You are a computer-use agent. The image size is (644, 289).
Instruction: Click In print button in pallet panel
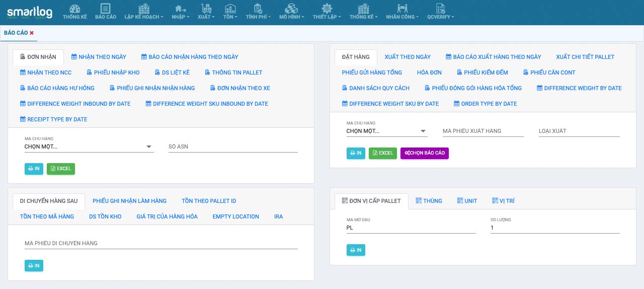[x=356, y=250]
